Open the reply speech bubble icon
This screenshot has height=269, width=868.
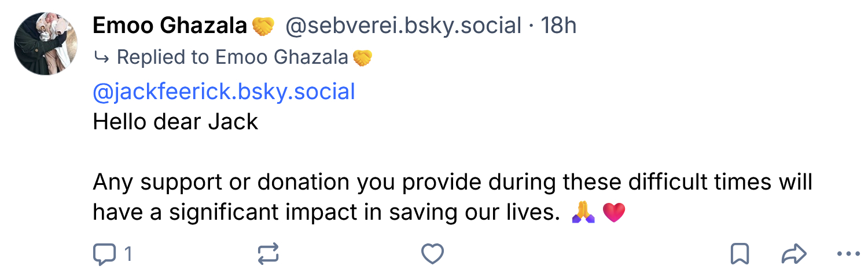point(104,253)
